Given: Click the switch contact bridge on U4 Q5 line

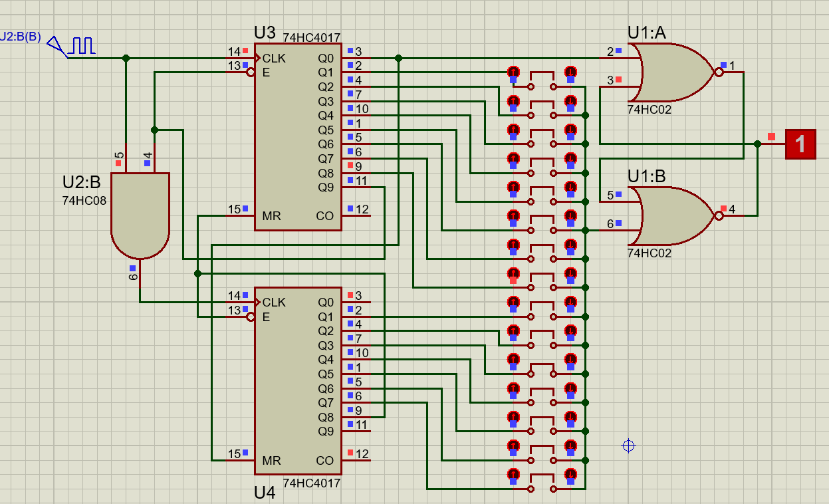Looking at the screenshot, I should coord(542,424).
